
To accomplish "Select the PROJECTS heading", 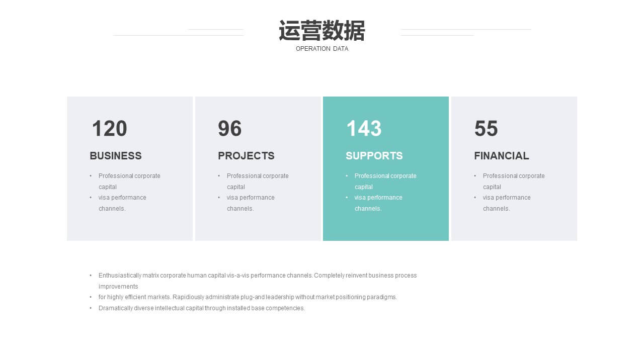I will tap(246, 156).
